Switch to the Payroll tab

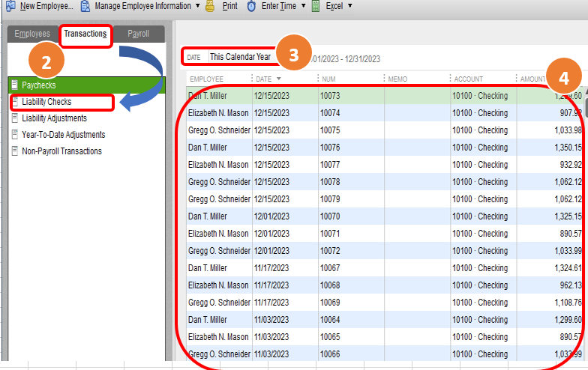[138, 34]
